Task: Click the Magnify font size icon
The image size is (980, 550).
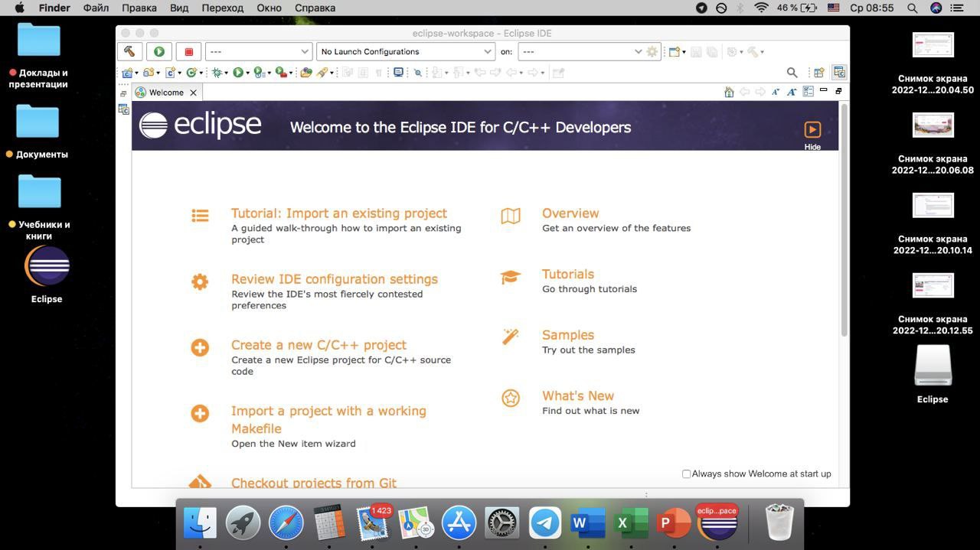Action: [x=792, y=92]
